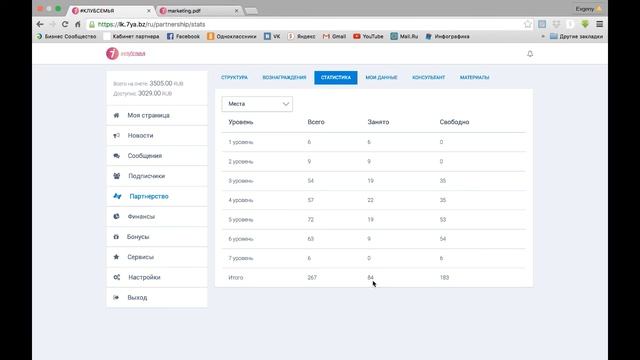The image size is (640, 360).
Task: Click the pie chart icon beside Финансы
Action: [116, 216]
